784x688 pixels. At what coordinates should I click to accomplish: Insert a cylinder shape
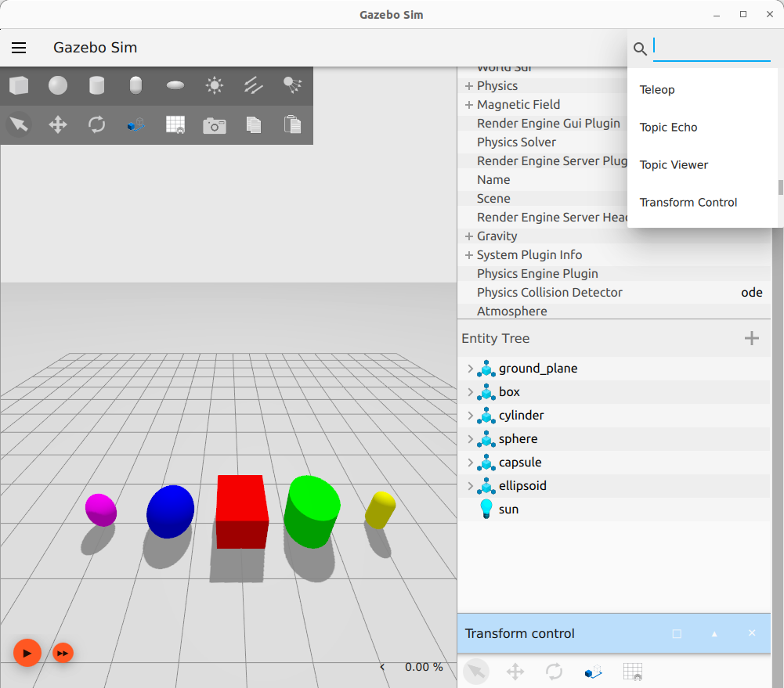pos(96,85)
